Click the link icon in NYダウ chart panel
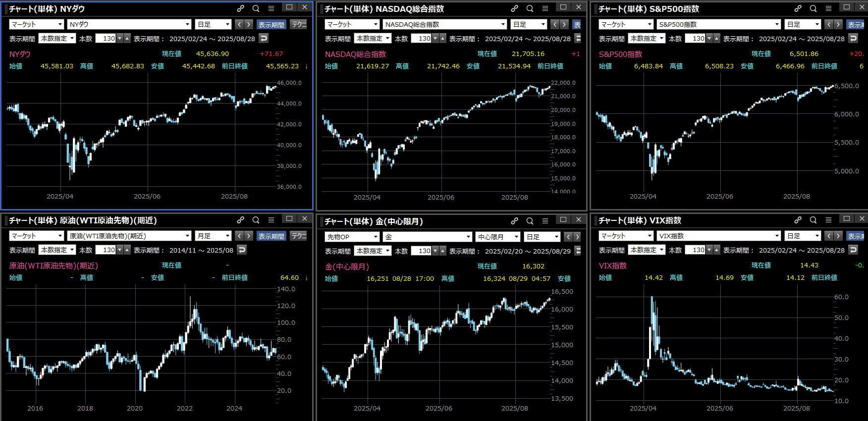This screenshot has height=421, width=868. [x=240, y=8]
